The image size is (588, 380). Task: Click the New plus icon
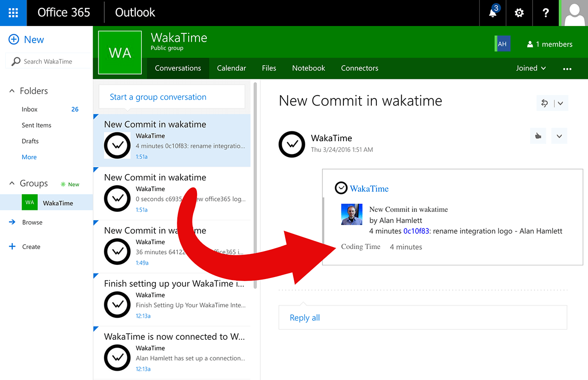click(14, 40)
